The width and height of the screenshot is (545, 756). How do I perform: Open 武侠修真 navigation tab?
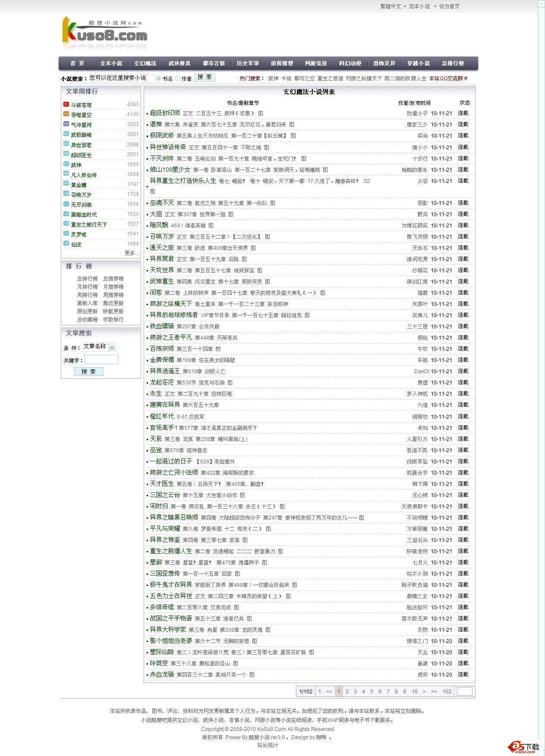click(180, 63)
